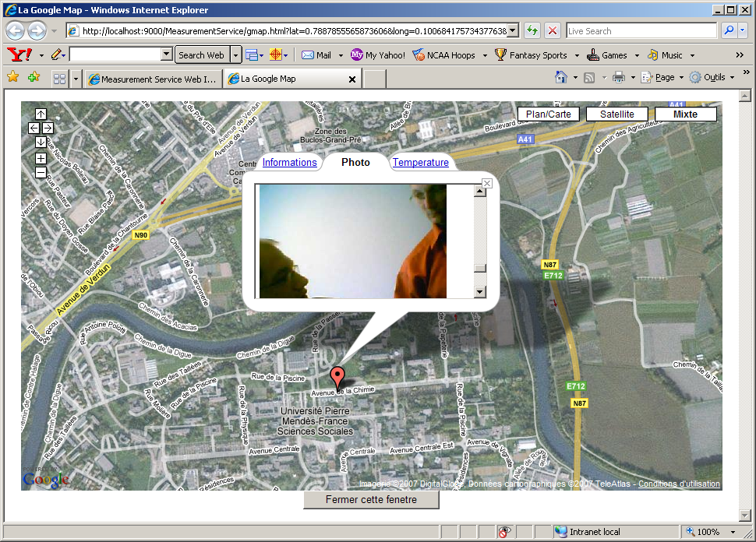This screenshot has width=756, height=542.
Task: Open the Quick Tabs list dropdown arrow
Action: pyautogui.click(x=76, y=79)
